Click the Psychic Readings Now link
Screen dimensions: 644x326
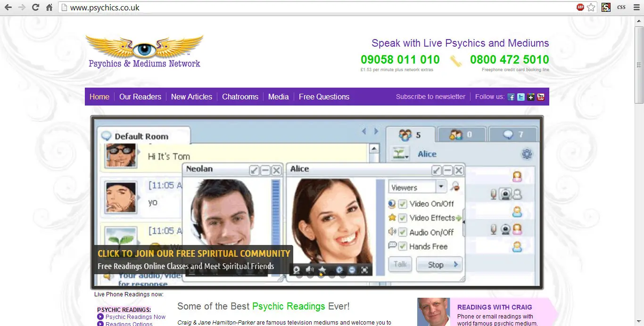(x=135, y=317)
